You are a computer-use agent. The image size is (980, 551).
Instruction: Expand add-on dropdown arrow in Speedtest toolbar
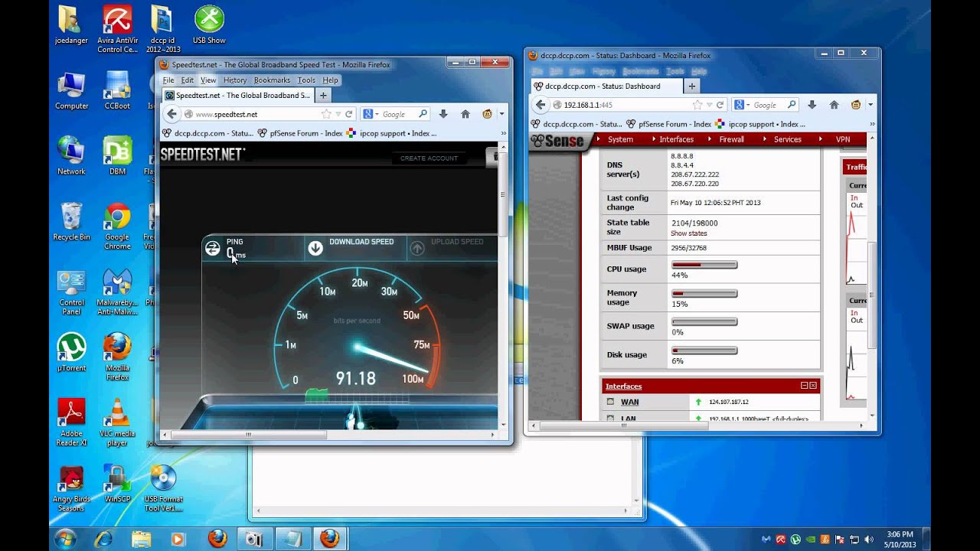pos(501,114)
